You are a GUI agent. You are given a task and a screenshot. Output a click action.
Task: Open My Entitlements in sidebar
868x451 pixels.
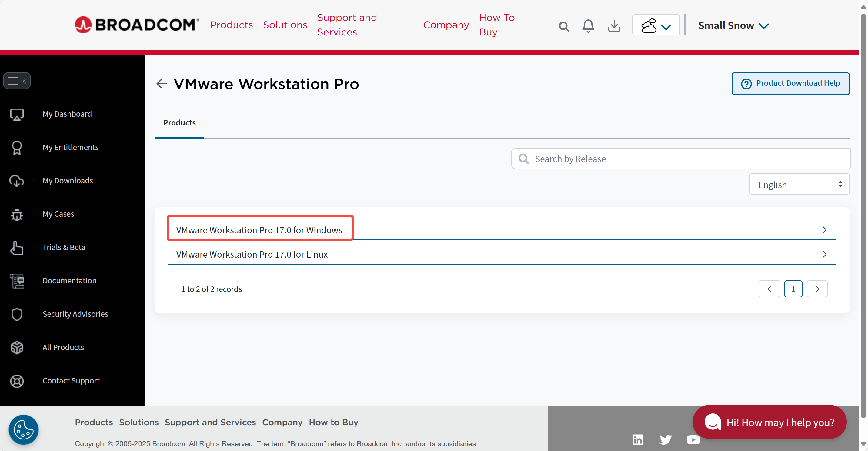click(70, 147)
